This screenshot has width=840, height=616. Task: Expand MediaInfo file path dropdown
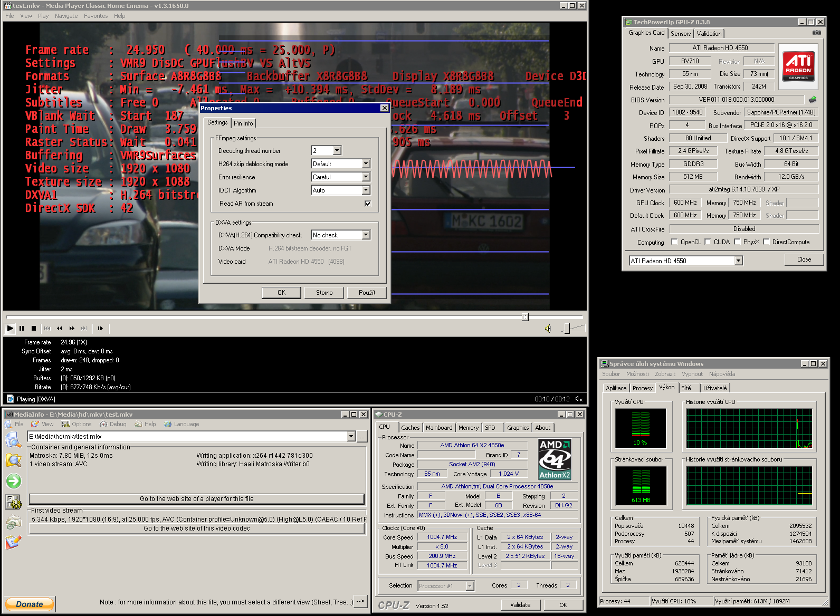pos(351,436)
